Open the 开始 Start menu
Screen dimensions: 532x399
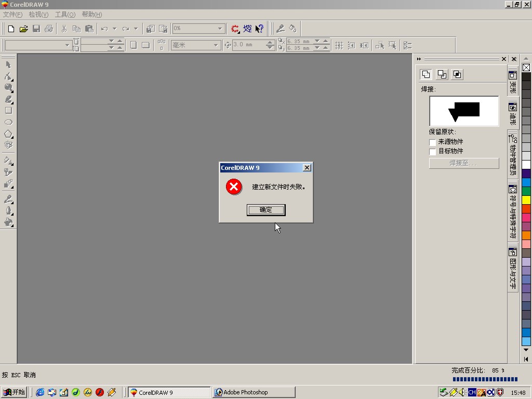(x=14, y=392)
